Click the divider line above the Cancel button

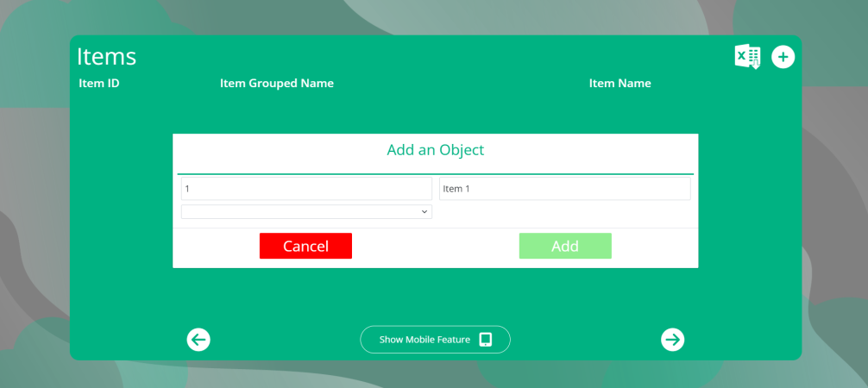[435, 228]
